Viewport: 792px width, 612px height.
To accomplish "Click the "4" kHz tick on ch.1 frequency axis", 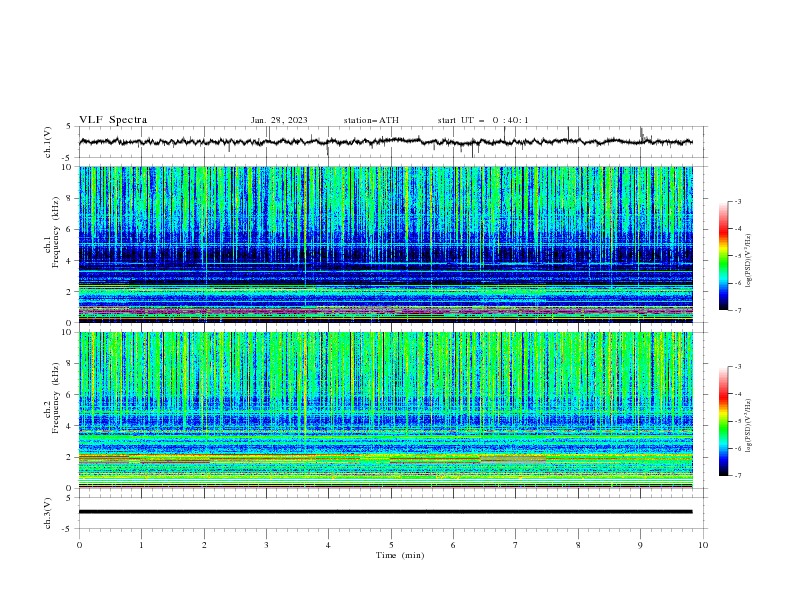I will tap(71, 261).
